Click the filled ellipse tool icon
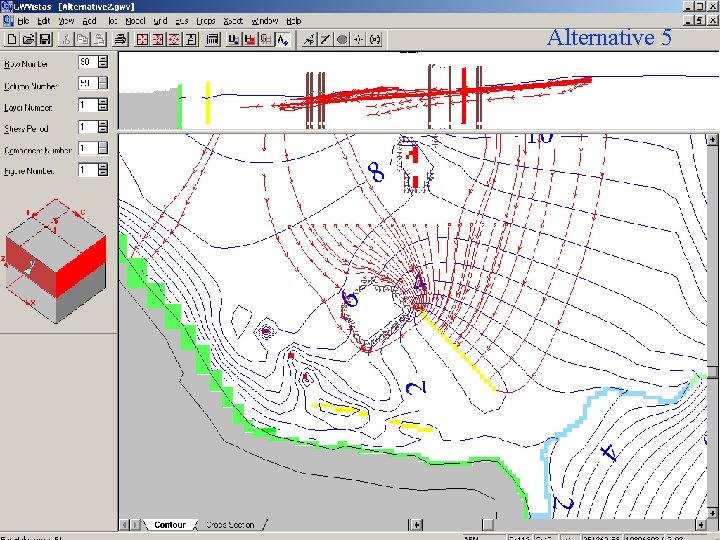720x540 pixels. pyautogui.click(x=342, y=39)
